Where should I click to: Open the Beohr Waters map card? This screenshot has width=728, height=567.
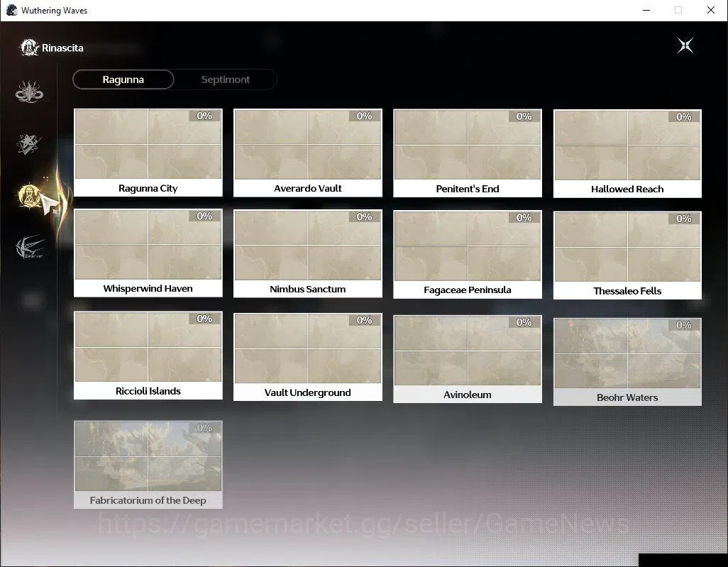(x=627, y=362)
